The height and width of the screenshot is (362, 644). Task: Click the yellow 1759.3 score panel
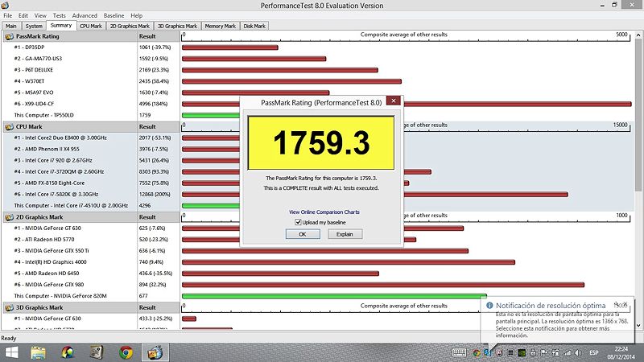321,143
